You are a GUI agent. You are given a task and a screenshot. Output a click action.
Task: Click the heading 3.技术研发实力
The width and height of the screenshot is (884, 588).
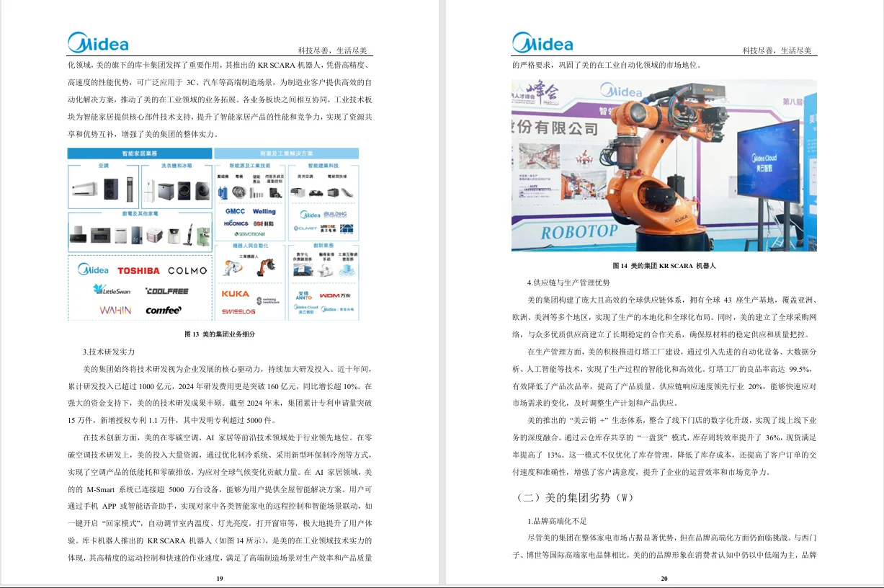tap(109, 352)
